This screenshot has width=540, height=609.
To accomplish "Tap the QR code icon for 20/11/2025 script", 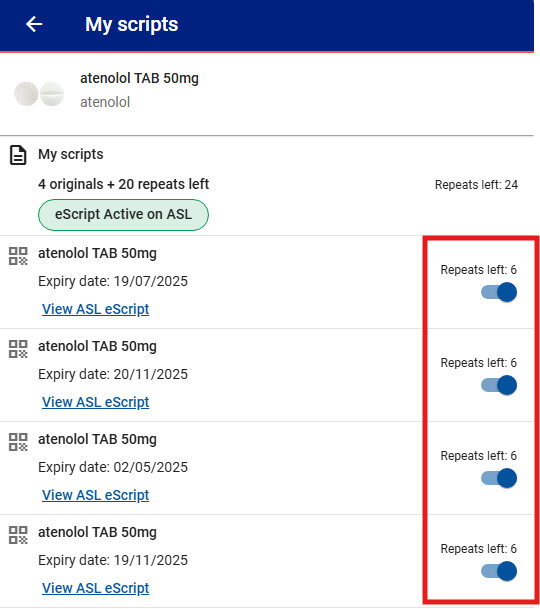I will point(18,349).
